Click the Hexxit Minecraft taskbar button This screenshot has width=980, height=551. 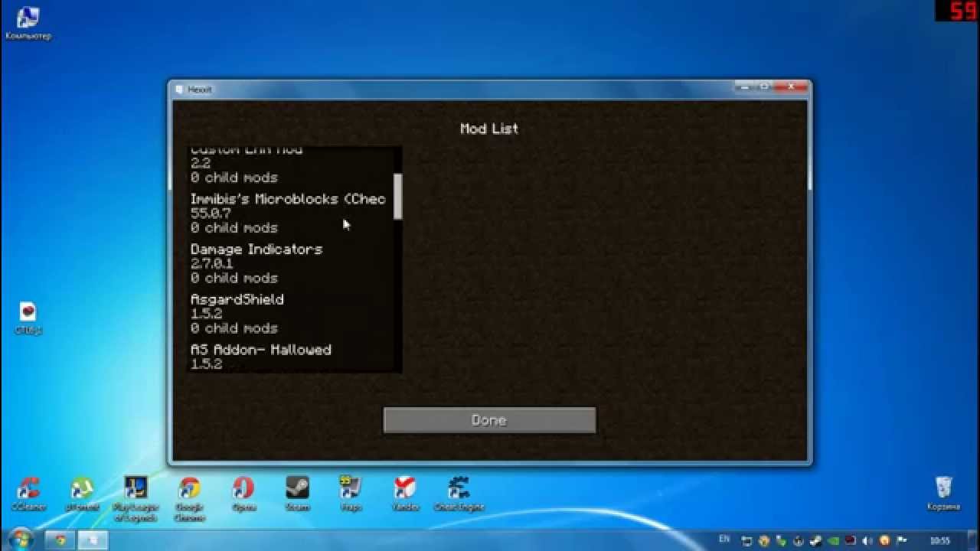pyautogui.click(x=93, y=540)
